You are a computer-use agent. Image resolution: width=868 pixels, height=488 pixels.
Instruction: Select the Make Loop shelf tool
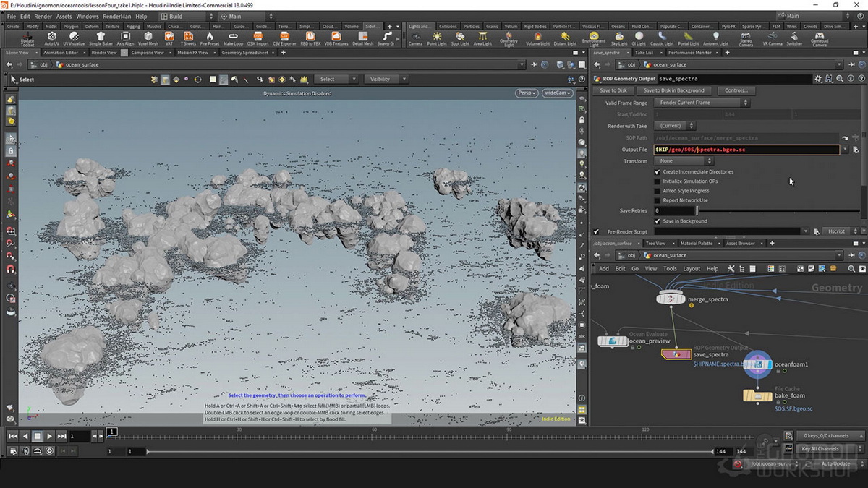pos(234,38)
